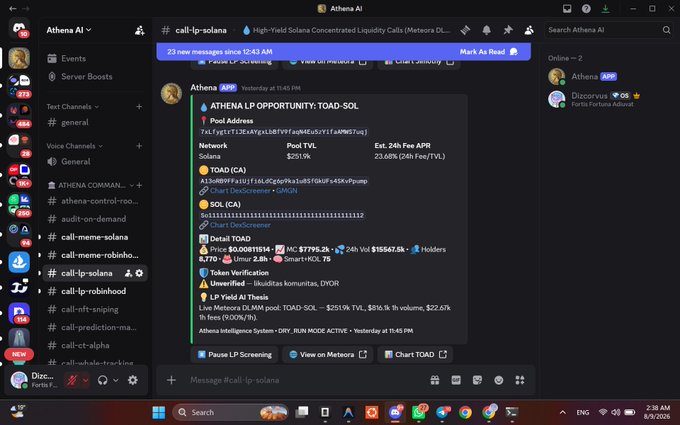Open sticker picker icon
Image resolution: width=680 pixels, height=425 pixels.
point(477,380)
